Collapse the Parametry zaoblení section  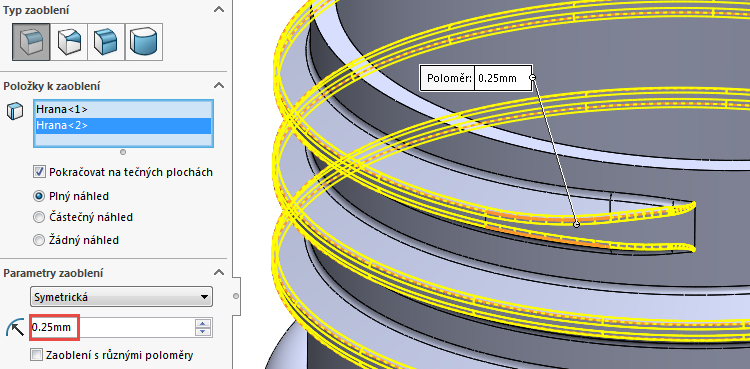point(219,272)
